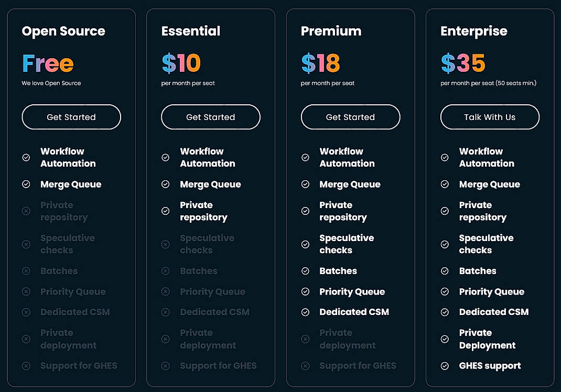Screen dimensions: 561x392
Task: Click the Workflow Automation checkmark in Open Source
Action: click(26, 157)
